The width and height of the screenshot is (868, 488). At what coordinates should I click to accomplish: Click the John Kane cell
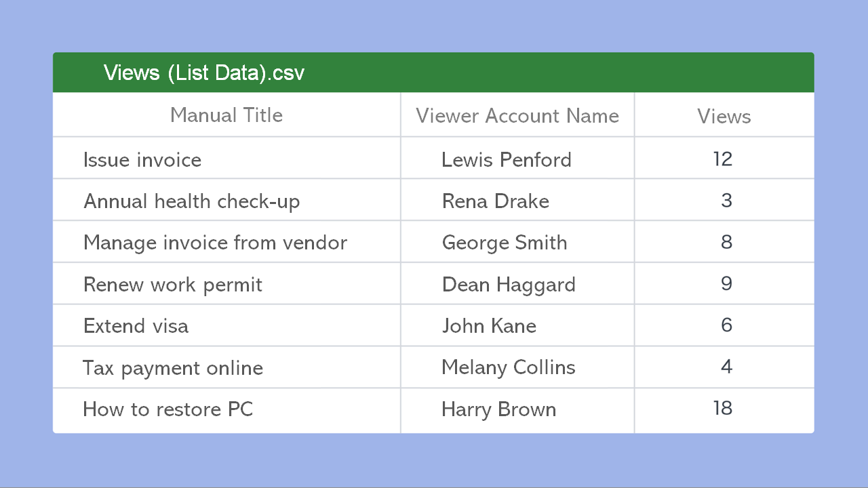(489, 326)
